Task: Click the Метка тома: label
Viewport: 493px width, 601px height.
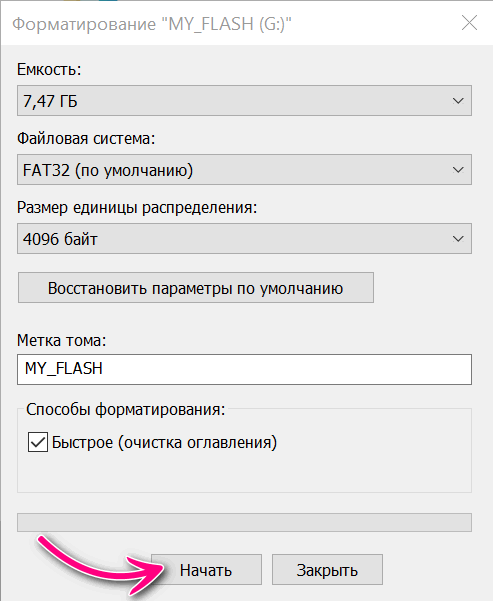Action: click(61, 340)
